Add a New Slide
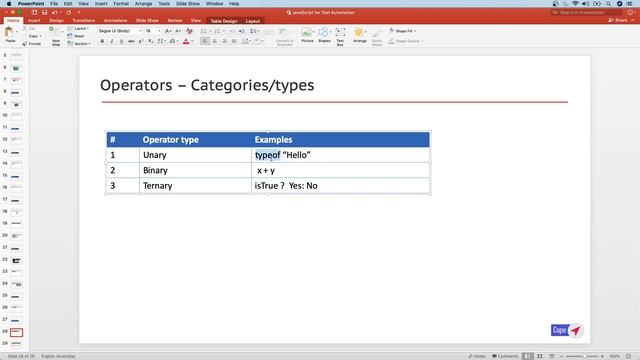Viewport: 640px width, 360px height. [x=55, y=35]
